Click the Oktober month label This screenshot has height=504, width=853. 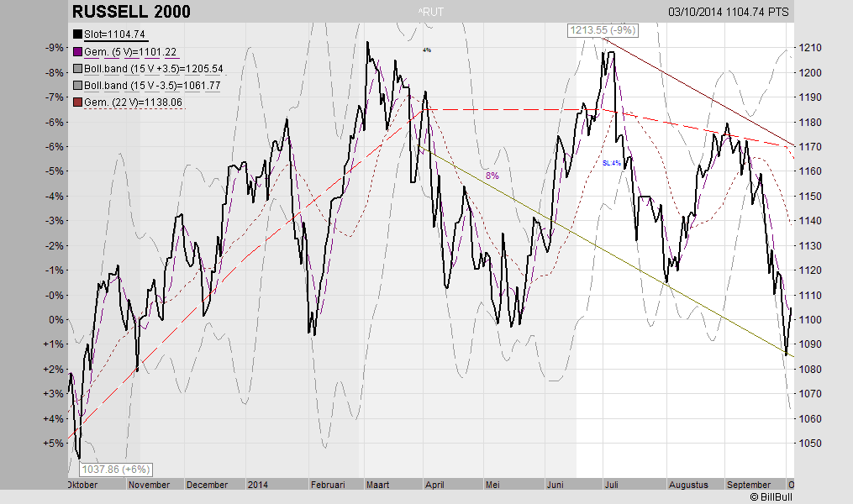pos(82,485)
